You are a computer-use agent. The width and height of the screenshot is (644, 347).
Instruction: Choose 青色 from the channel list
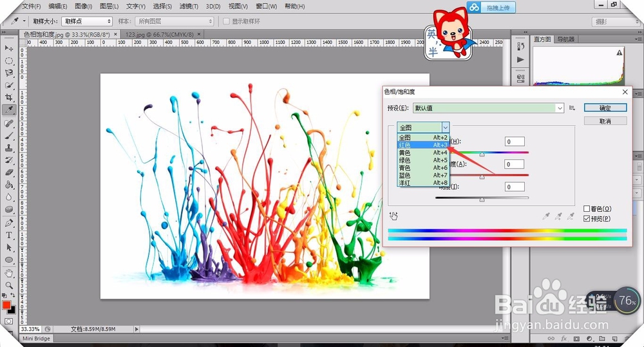coord(424,167)
